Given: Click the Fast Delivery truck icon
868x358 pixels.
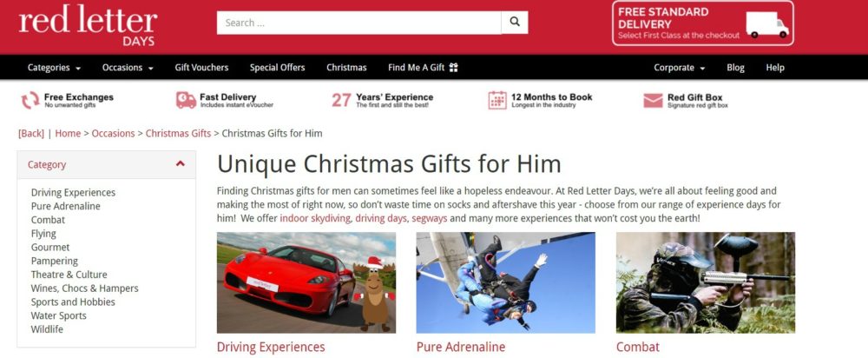Looking at the screenshot, I should pyautogui.click(x=186, y=100).
